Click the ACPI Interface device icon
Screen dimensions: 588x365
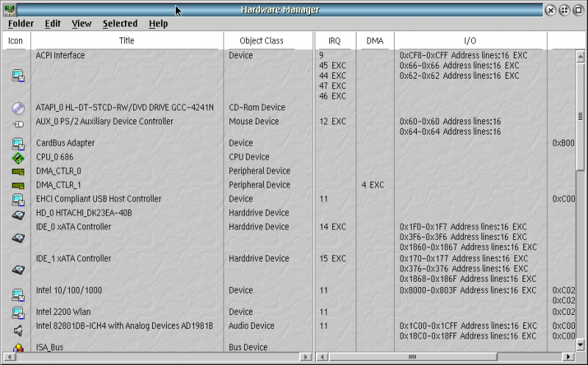[x=18, y=76]
